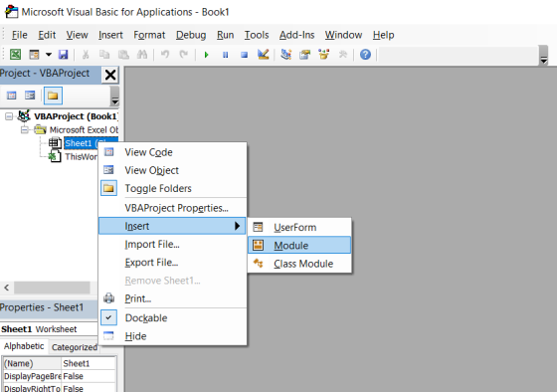The width and height of the screenshot is (557, 392).
Task: Click the Object Browser toolbar icon
Action: point(323,55)
